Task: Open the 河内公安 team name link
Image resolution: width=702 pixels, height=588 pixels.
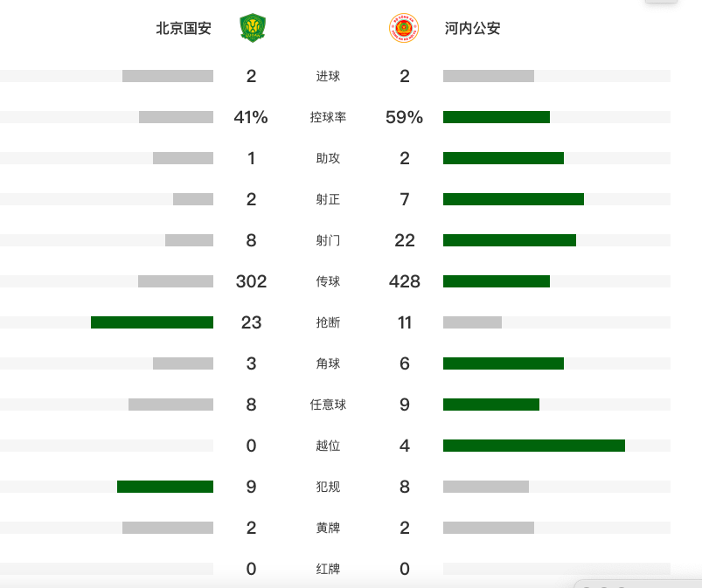Action: [472, 29]
